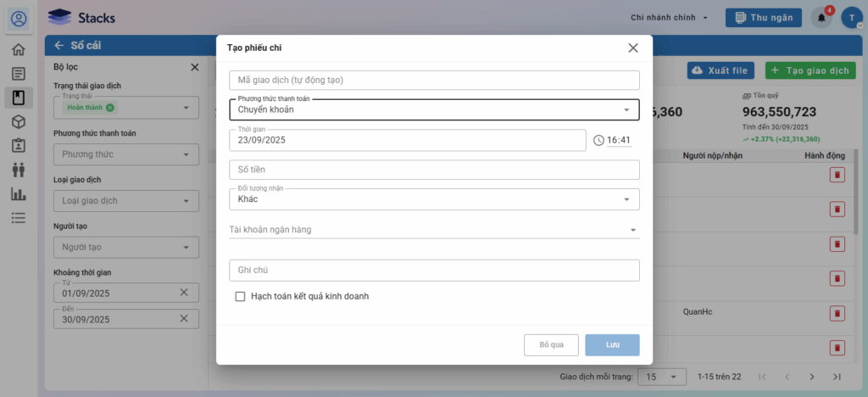The height and width of the screenshot is (397, 868).
Task: Click the clock icon beside time 16:41
Action: 598,141
